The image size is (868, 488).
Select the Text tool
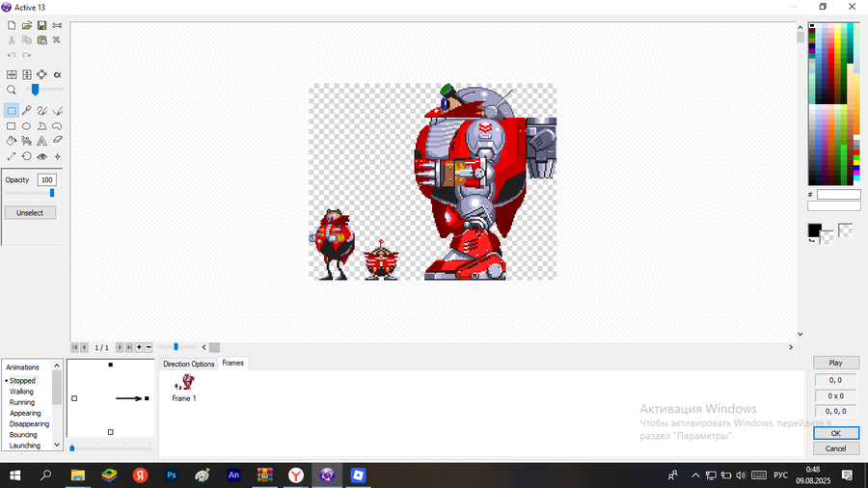tap(41, 141)
